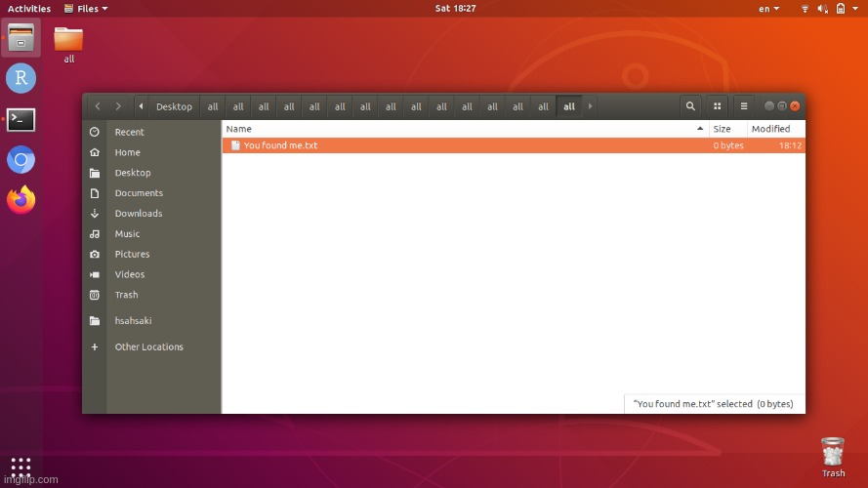Image resolution: width=868 pixels, height=488 pixels.
Task: Open Videos in sidebar
Action: click(x=151, y=274)
